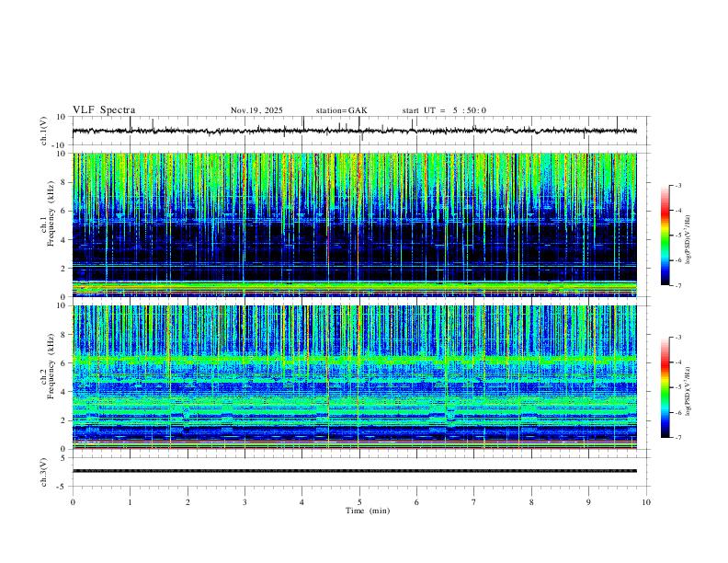The width and height of the screenshot is (728, 563).
Task: Click the "1" tick on time axis
Action: pos(130,502)
